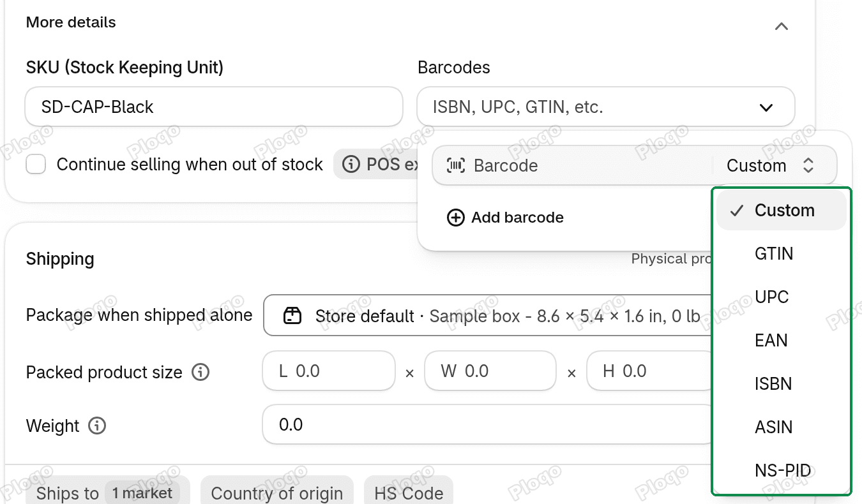Open the Package when shipped alone dropdown
Viewport: 862px width, 504px height.
pyautogui.click(x=488, y=315)
